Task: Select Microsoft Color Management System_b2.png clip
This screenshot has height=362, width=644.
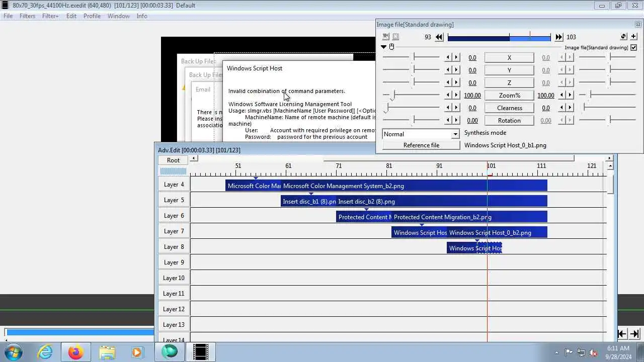Action: point(414,186)
